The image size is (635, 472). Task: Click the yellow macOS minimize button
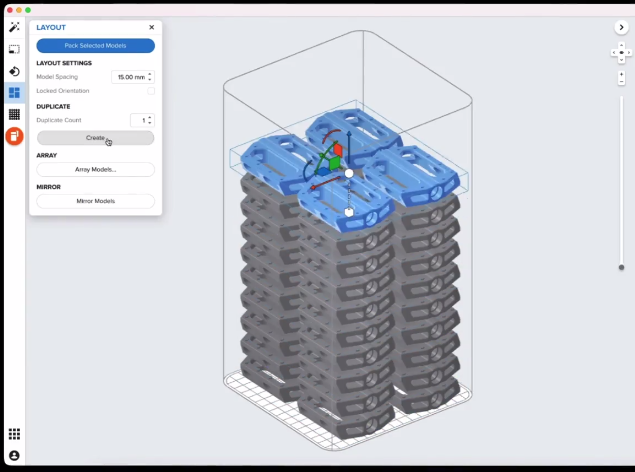[19, 10]
